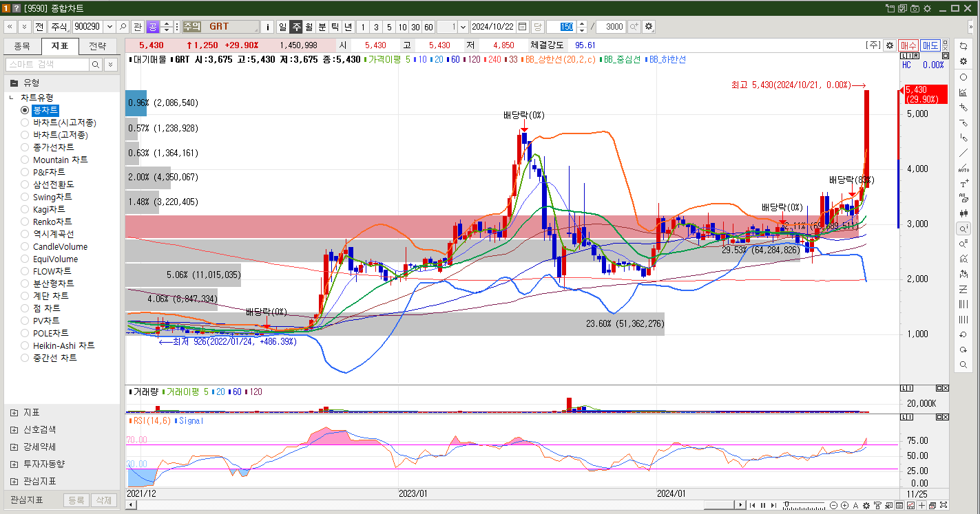The height and width of the screenshot is (514, 980).
Task: Select the CandleVolume radio option
Action: 25,246
